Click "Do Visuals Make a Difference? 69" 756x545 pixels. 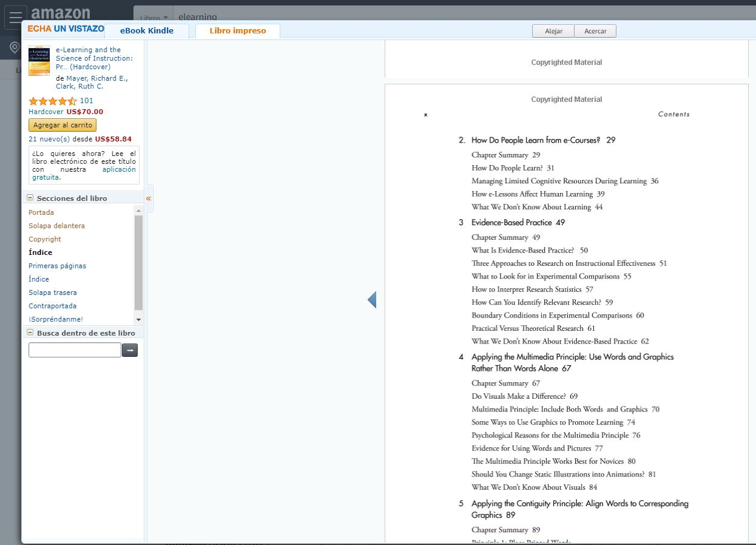point(524,396)
